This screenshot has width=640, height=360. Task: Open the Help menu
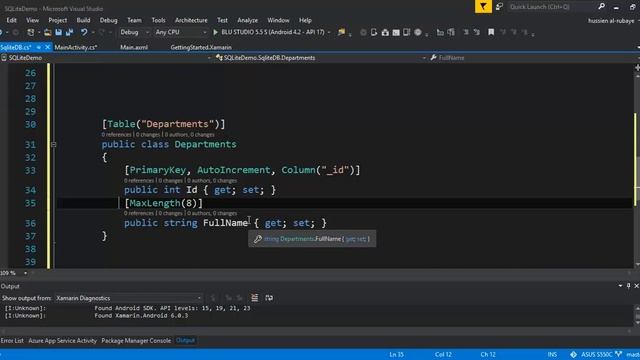pos(305,20)
